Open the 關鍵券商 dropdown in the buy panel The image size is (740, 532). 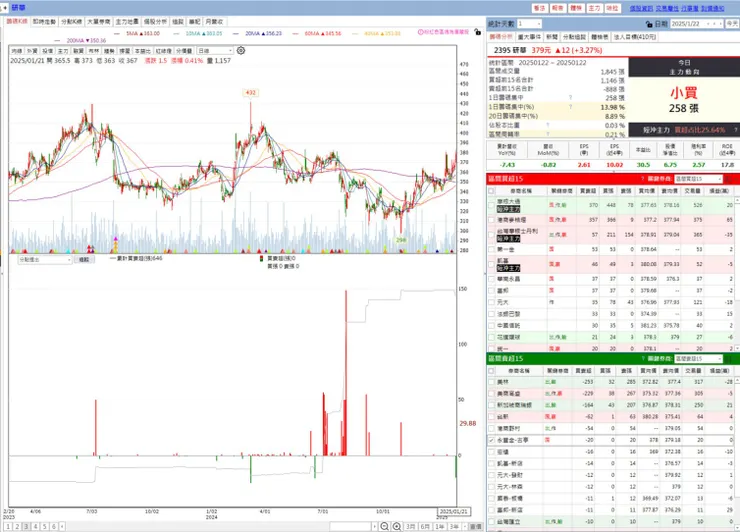tap(698, 179)
